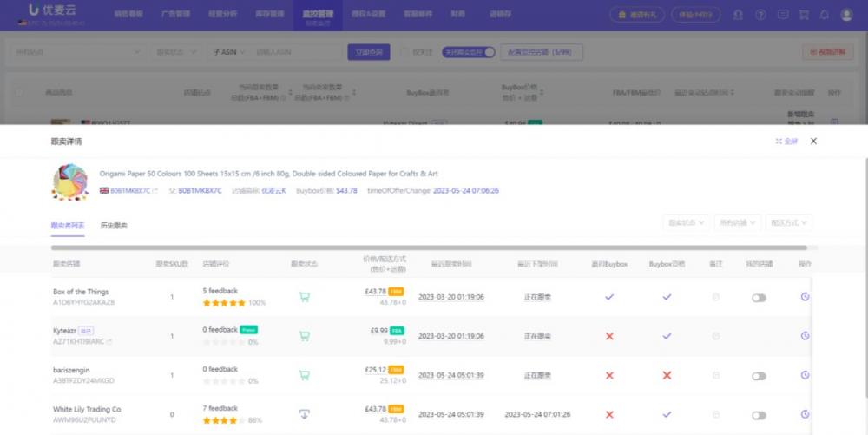
Task: Click the gift invite pill button in top bar
Action: click(x=637, y=15)
